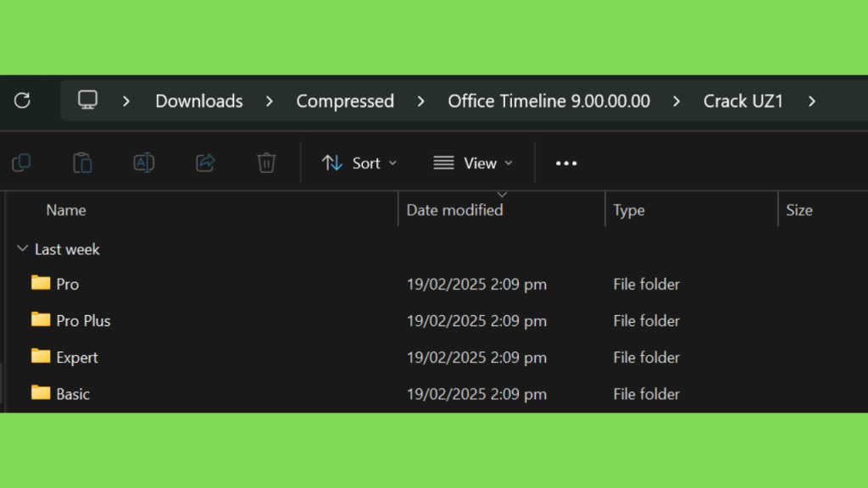Screen dimensions: 868x488
Task: Click the Share icon in toolbar
Action: pos(205,163)
